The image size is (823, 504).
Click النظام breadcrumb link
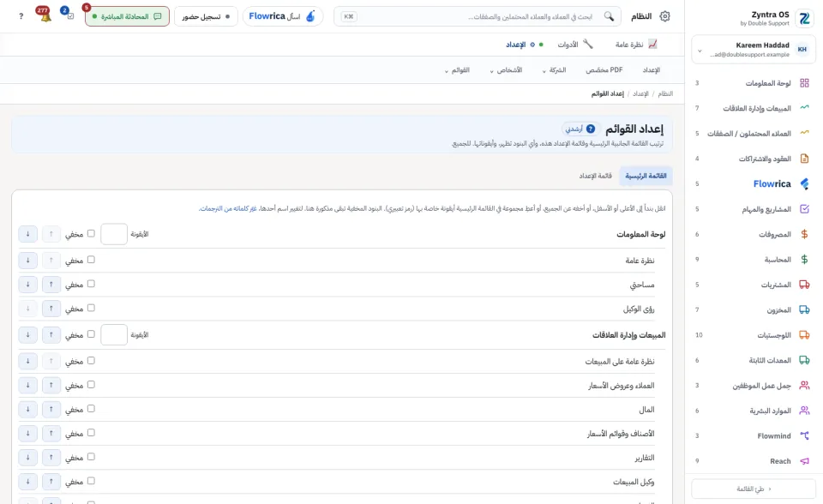(665, 94)
